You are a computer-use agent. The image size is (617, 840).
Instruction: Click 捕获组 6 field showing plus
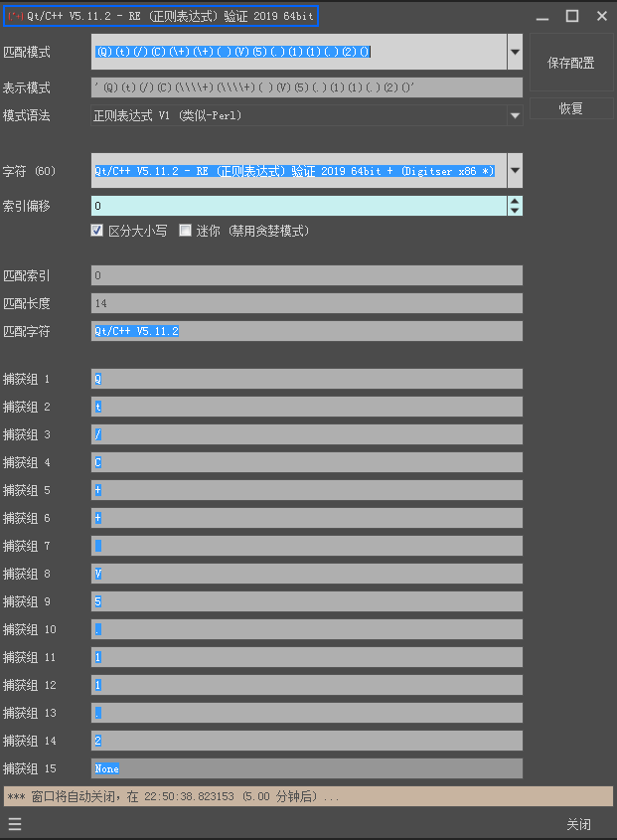pyautogui.click(x=307, y=518)
